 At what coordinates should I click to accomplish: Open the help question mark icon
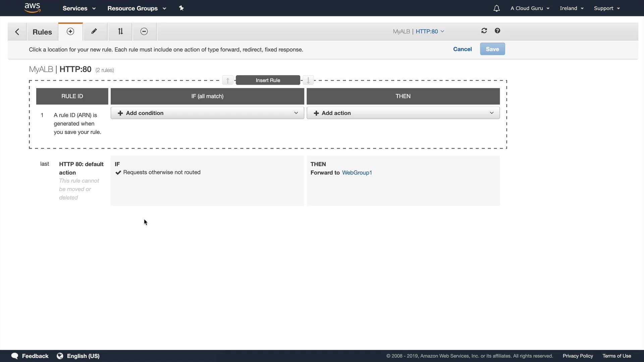pos(497,31)
